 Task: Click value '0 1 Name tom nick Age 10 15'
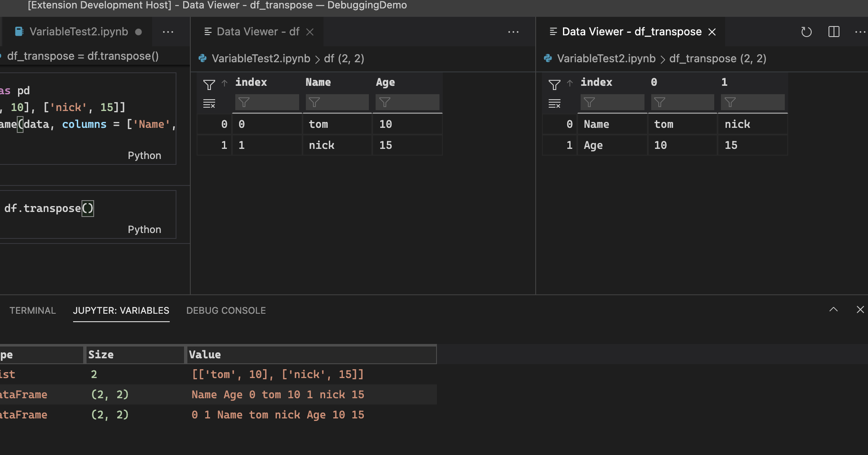click(x=278, y=415)
